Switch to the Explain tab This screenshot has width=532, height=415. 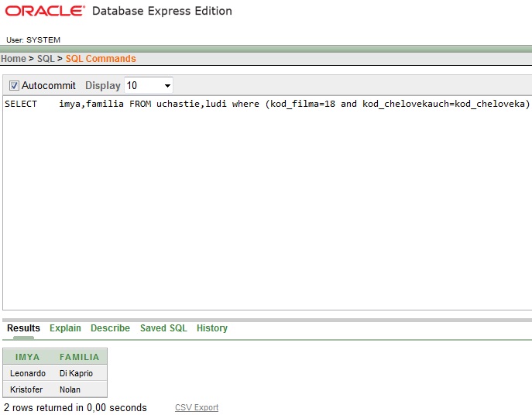click(65, 328)
